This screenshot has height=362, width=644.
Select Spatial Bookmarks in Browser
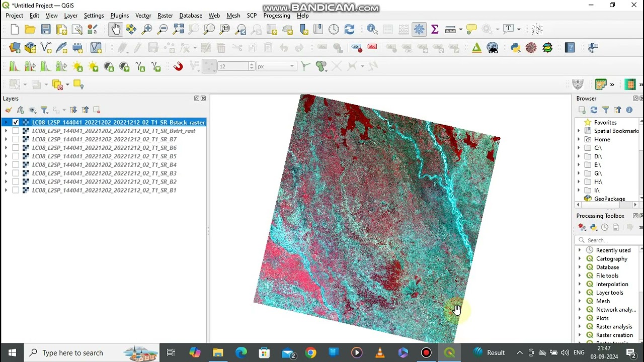(616, 131)
